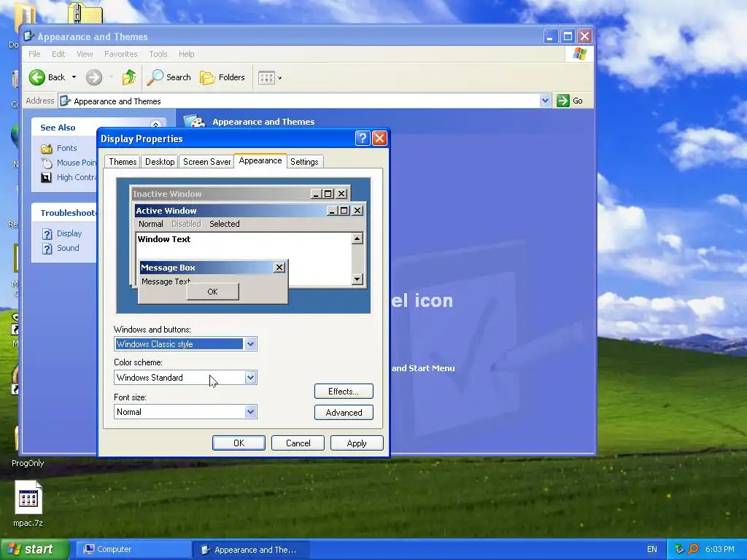Minimize the Appearance and Themes window
This screenshot has height=560, width=747.
(x=550, y=36)
